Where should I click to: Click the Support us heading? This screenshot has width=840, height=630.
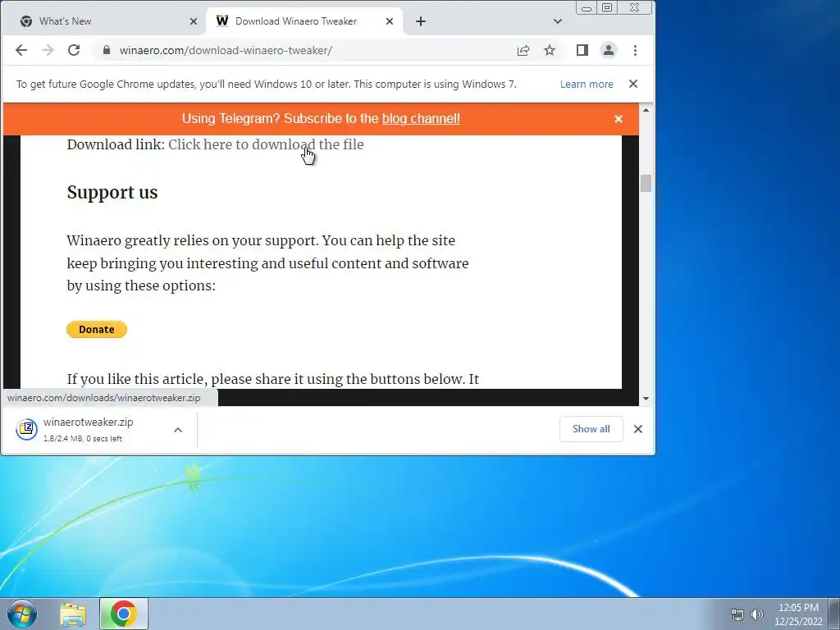112,192
